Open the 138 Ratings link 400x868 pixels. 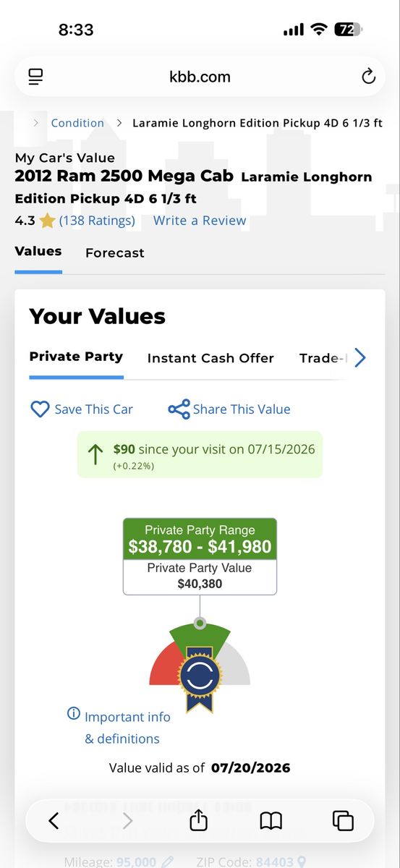(97, 221)
